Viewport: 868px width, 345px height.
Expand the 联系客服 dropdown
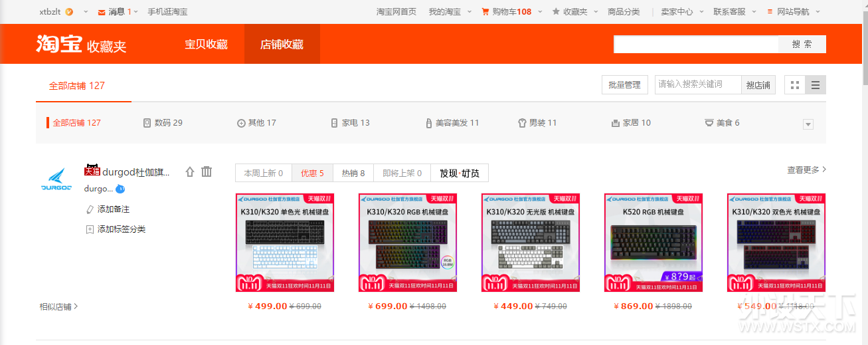[x=754, y=12]
